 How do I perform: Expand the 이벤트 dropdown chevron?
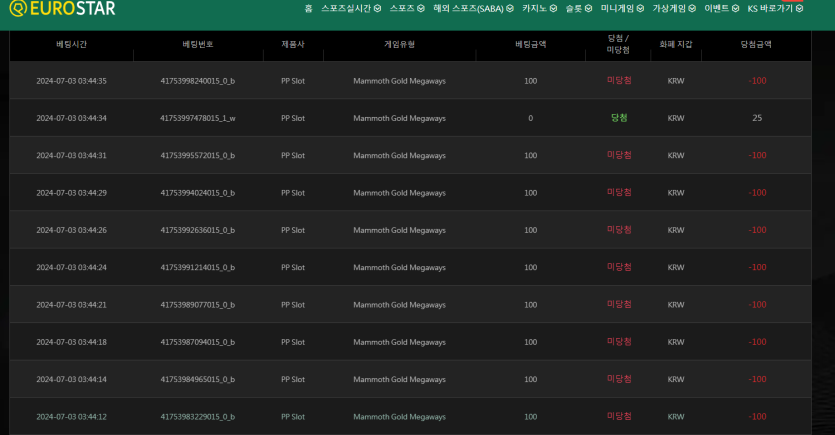coord(735,9)
